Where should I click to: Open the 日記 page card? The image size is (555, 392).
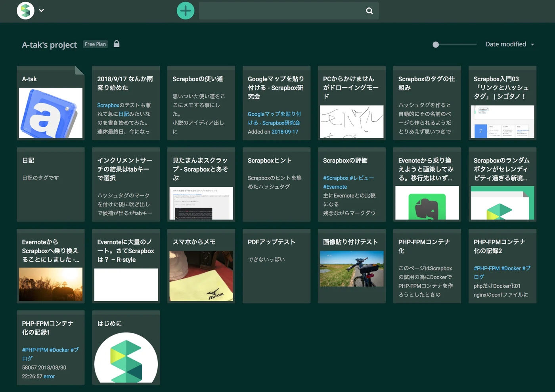pyautogui.click(x=51, y=184)
